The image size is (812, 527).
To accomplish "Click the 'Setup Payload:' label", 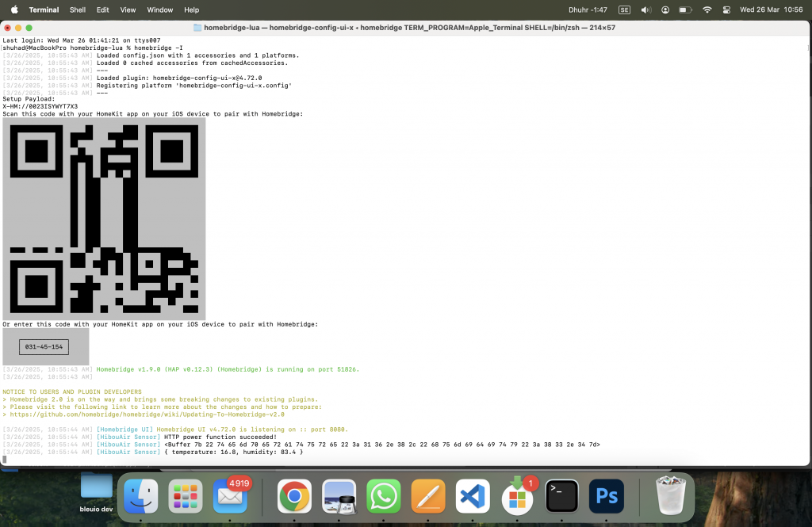I will [29, 99].
